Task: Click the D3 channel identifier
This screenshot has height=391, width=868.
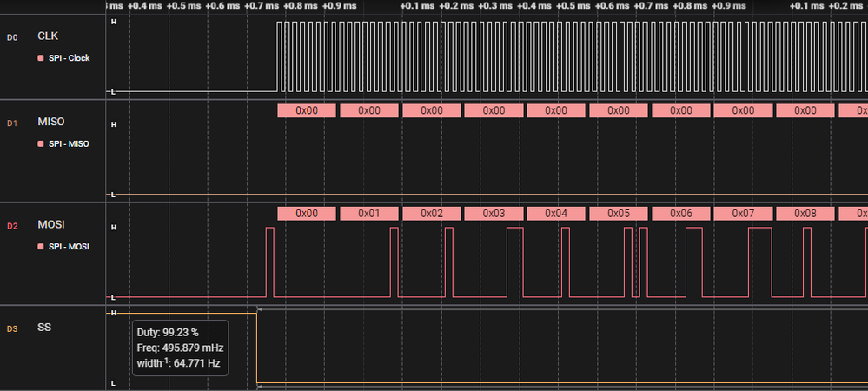Action: 12,329
